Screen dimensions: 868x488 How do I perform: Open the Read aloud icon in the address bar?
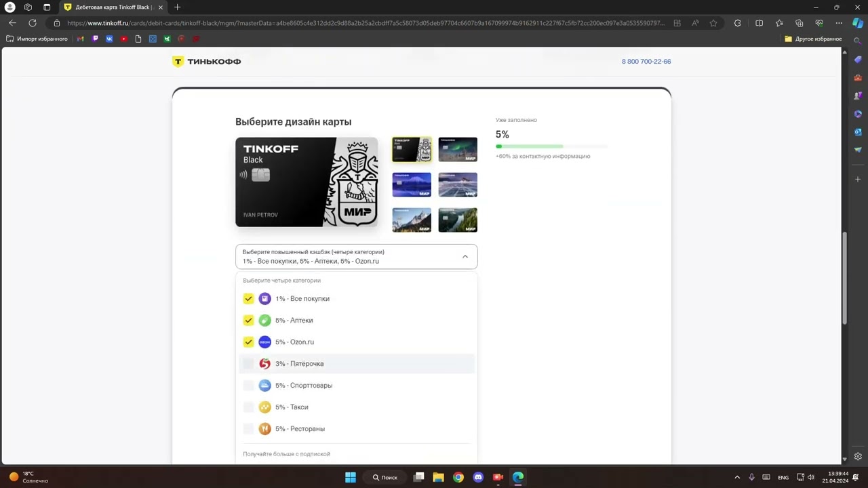click(695, 23)
